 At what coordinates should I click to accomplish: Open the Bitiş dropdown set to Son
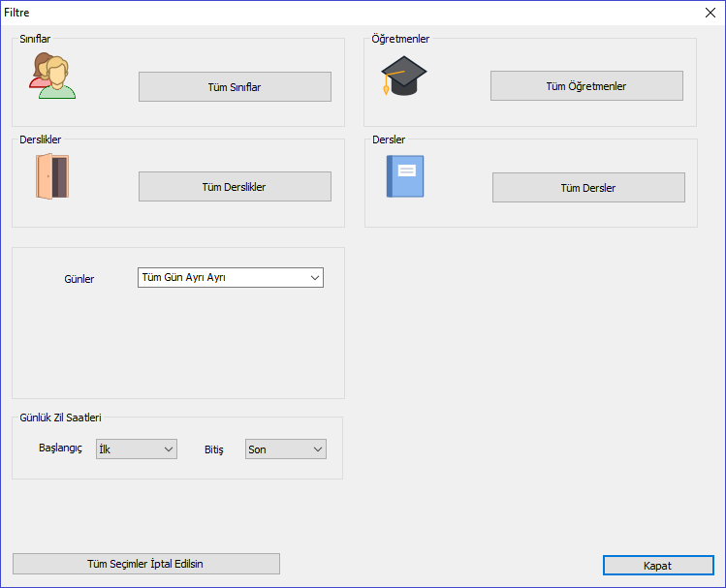286,449
